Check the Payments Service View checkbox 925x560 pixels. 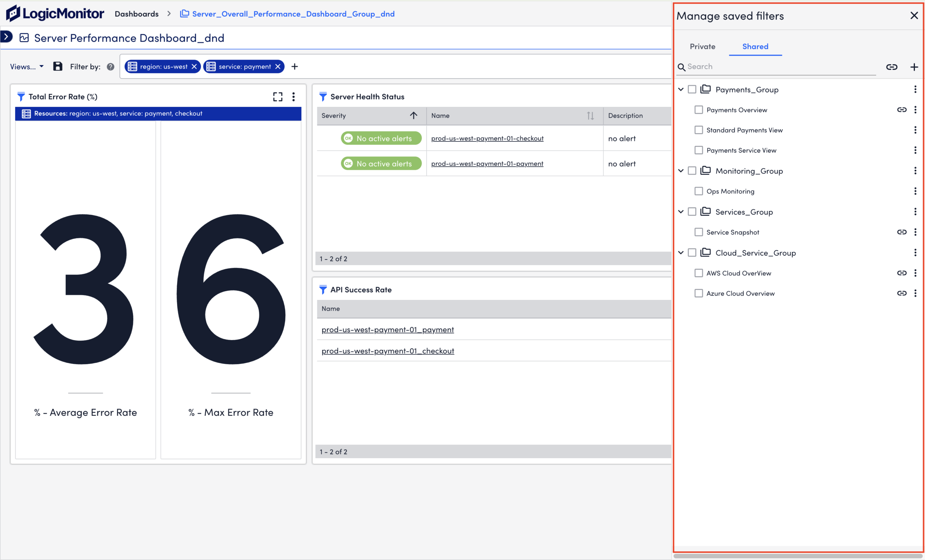click(699, 150)
